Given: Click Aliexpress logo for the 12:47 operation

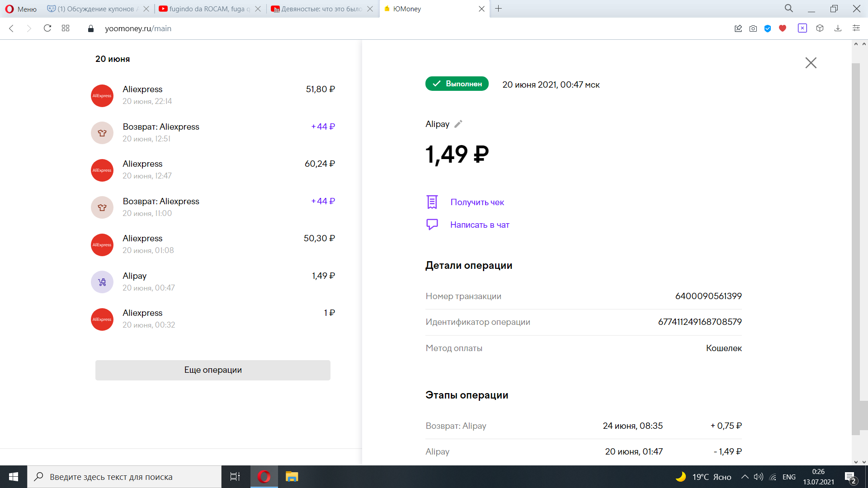Looking at the screenshot, I should [x=102, y=170].
